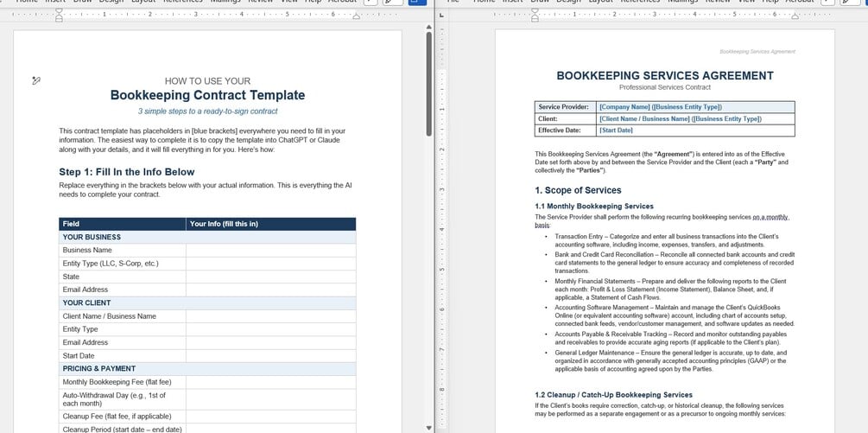The width and height of the screenshot is (868, 433).
Task: Click empty cell beside Monthly Bookkeeping Fee
Action: coord(270,383)
